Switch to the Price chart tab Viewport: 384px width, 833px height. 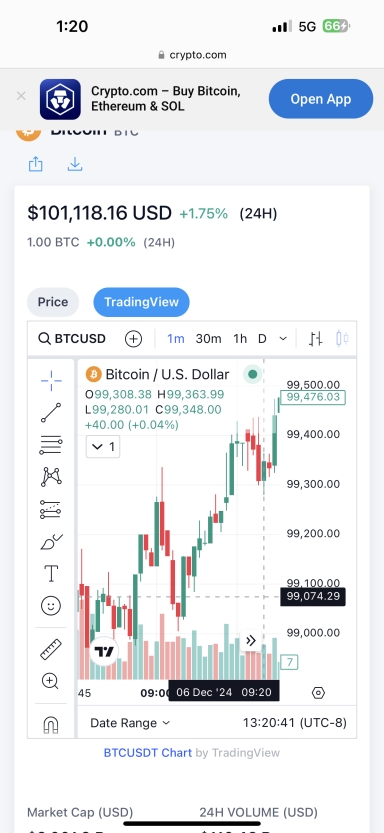53,302
